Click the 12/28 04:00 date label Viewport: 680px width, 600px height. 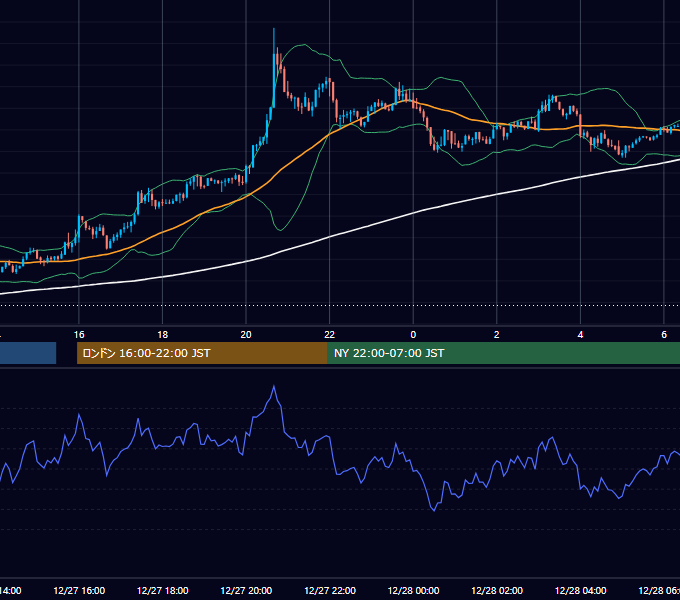point(581,590)
